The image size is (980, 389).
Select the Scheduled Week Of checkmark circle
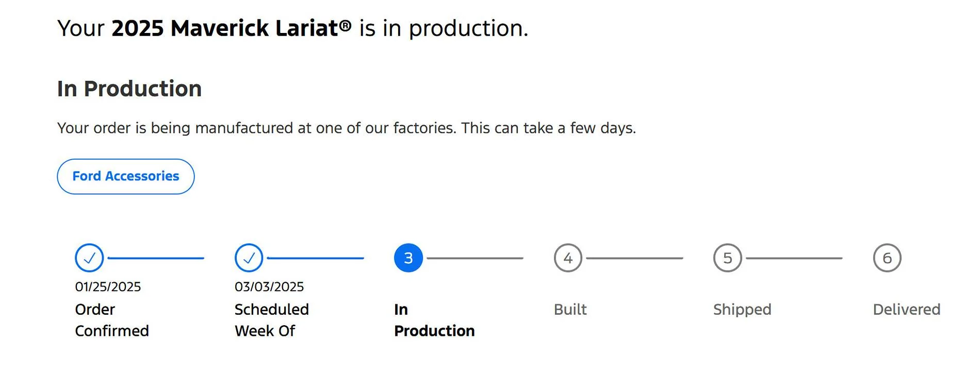tap(249, 258)
